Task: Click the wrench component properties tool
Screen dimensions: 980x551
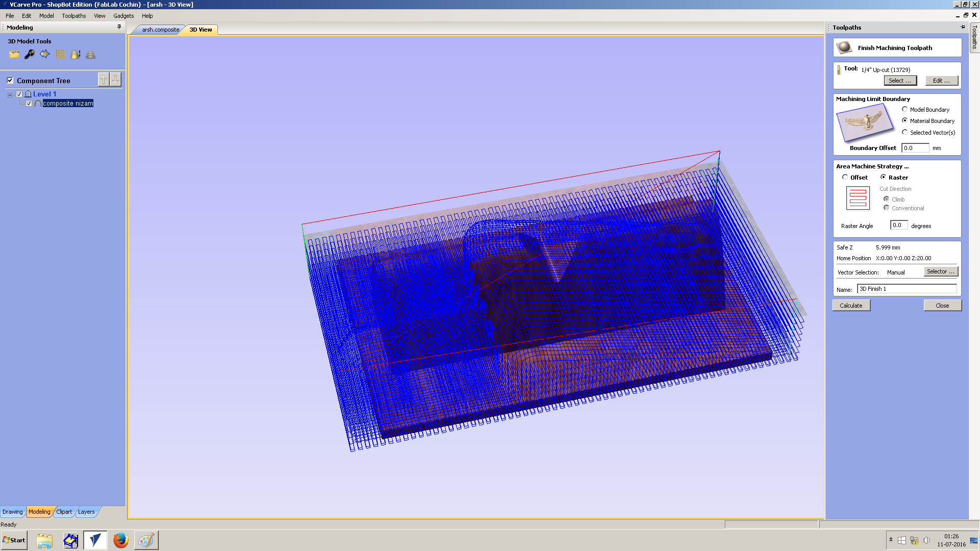Action: click(x=30, y=54)
